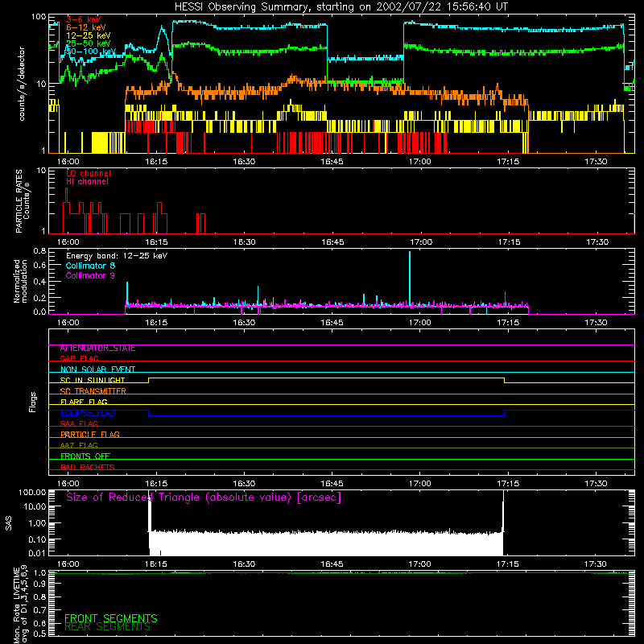This screenshot has width=644, height=644.
Task: Select the red 3-6 keV legend label
Action: pos(84,19)
